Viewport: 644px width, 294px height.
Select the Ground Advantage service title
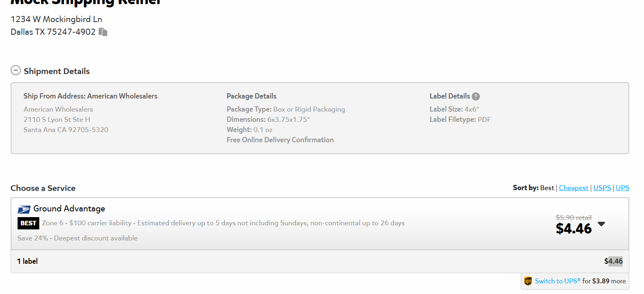tap(69, 209)
